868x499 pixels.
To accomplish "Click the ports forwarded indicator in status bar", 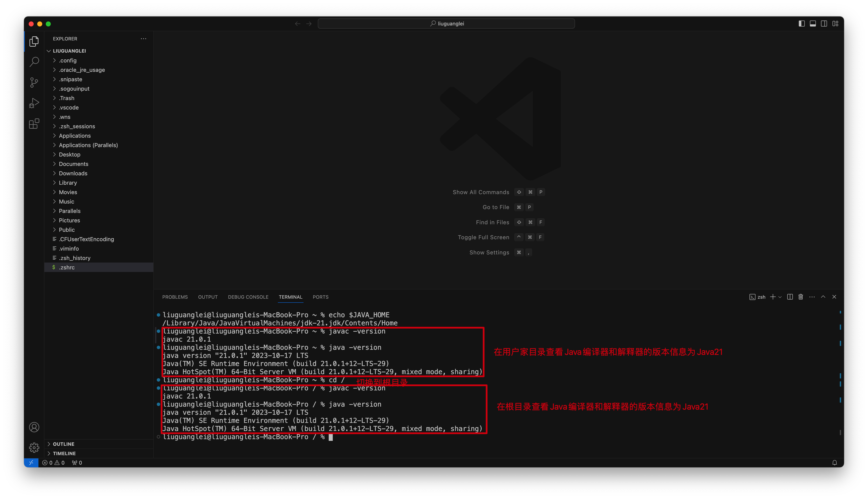I will click(77, 463).
